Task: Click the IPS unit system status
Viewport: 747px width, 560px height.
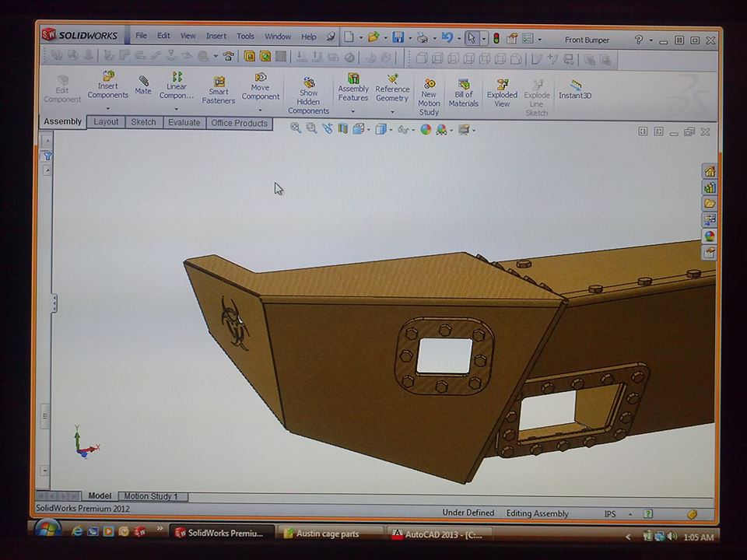Action: point(610,514)
